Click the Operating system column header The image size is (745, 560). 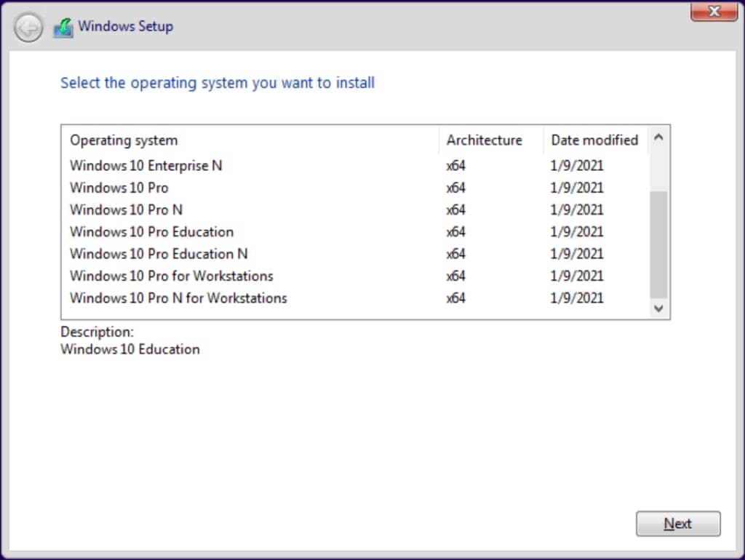pos(124,140)
